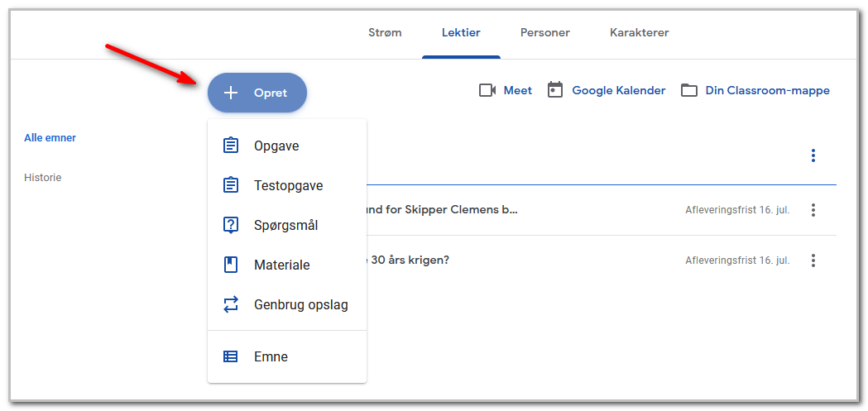
Task: Open the Skipper Clemens assignment row
Action: coord(602,210)
